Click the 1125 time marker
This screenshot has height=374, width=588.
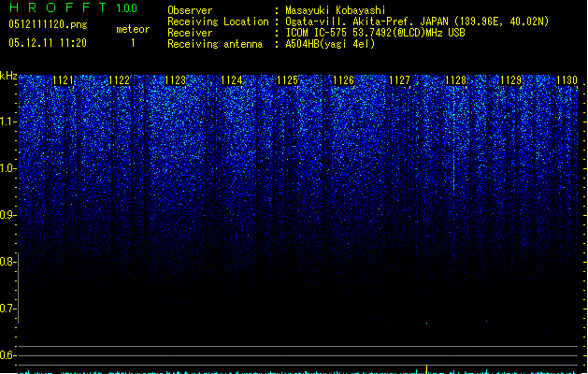(287, 80)
